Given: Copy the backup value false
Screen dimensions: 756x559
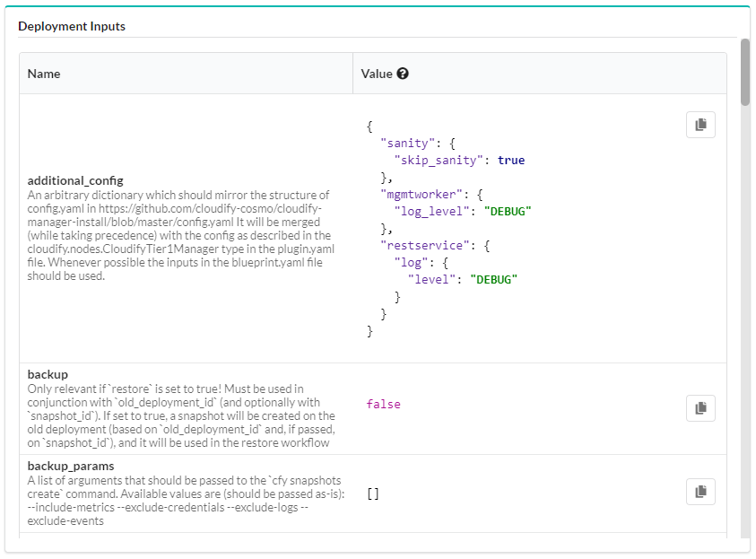Looking at the screenshot, I should pyautogui.click(x=700, y=408).
